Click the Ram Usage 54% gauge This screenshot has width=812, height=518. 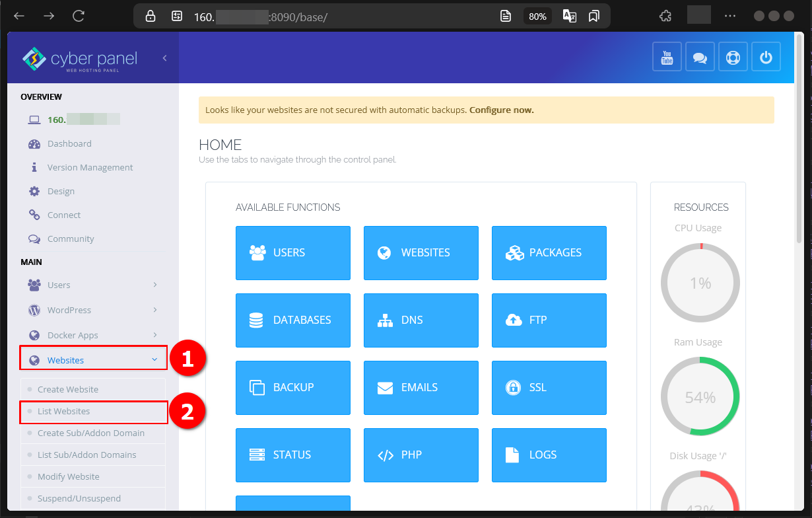pos(700,397)
